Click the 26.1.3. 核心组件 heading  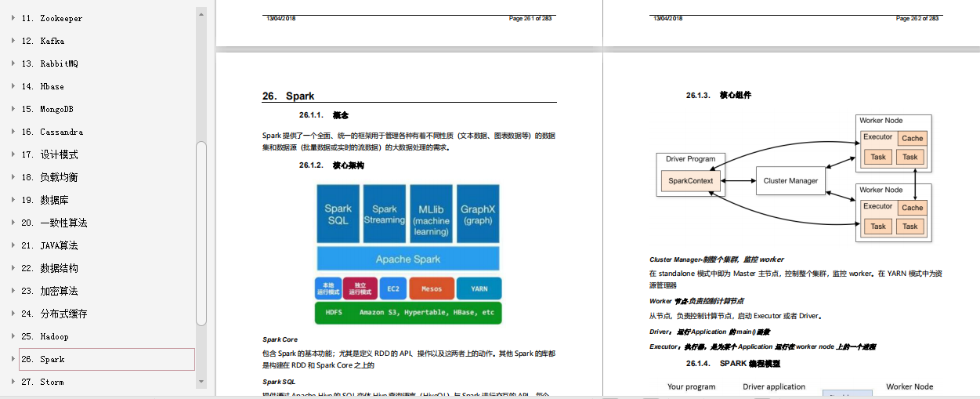[x=718, y=95]
